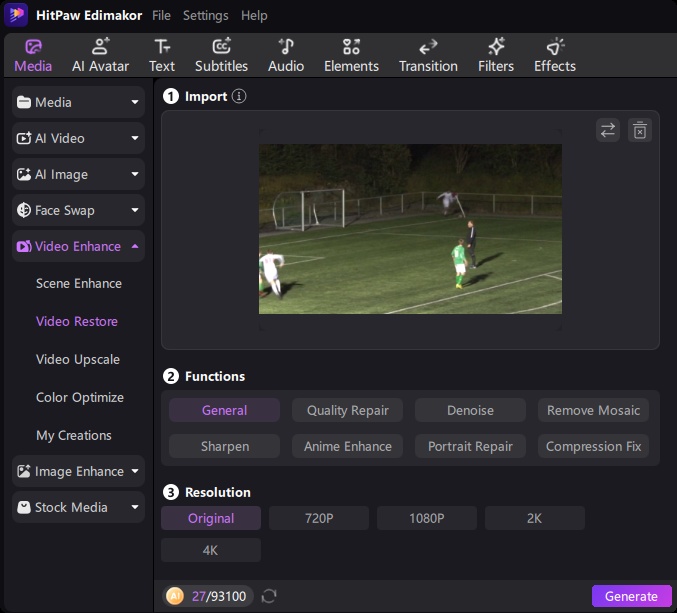This screenshot has width=677, height=613.
Task: Switch to the Text tab
Action: (162, 56)
